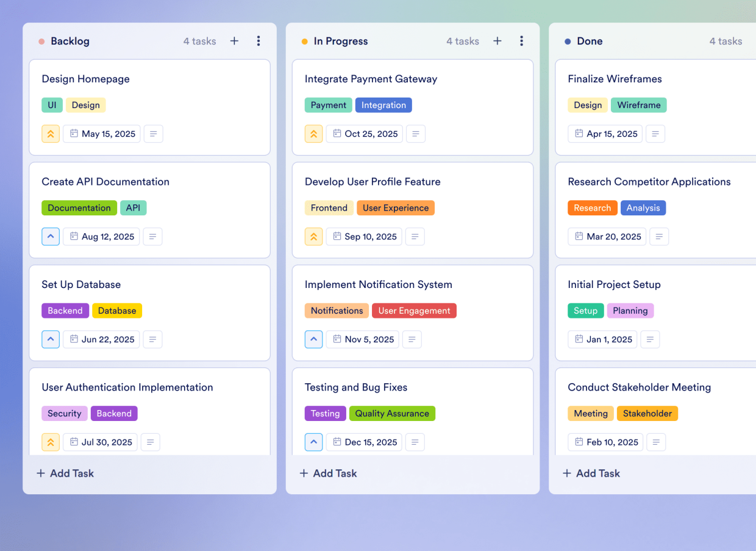756x551 pixels.
Task: Click the orange User Experience tag
Action: click(396, 207)
